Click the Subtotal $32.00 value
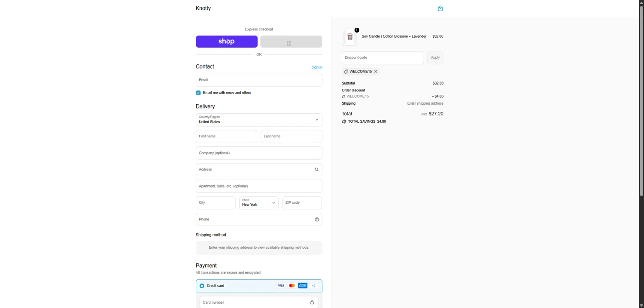The width and height of the screenshot is (644, 308). point(438,83)
